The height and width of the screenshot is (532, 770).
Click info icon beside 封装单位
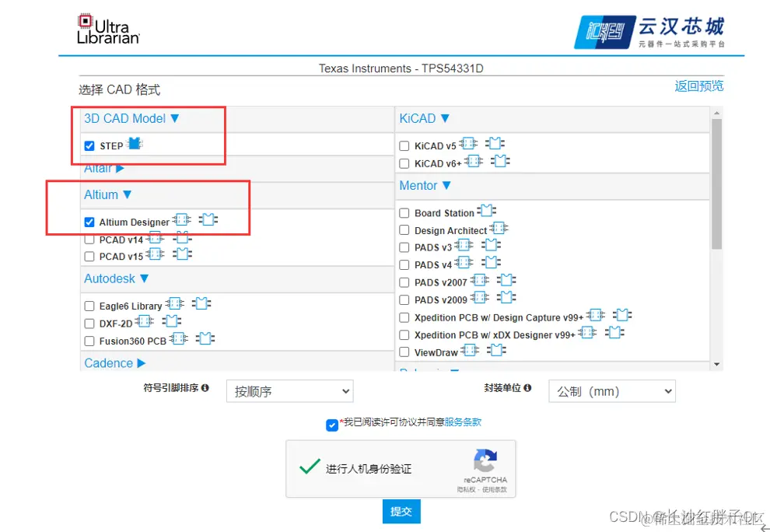coord(527,387)
